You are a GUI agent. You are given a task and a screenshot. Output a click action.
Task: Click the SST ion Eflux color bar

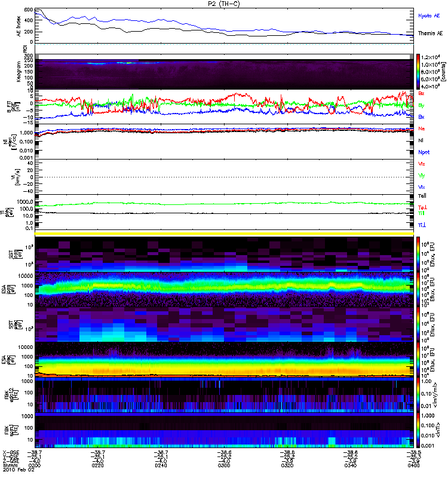[x=418, y=254]
